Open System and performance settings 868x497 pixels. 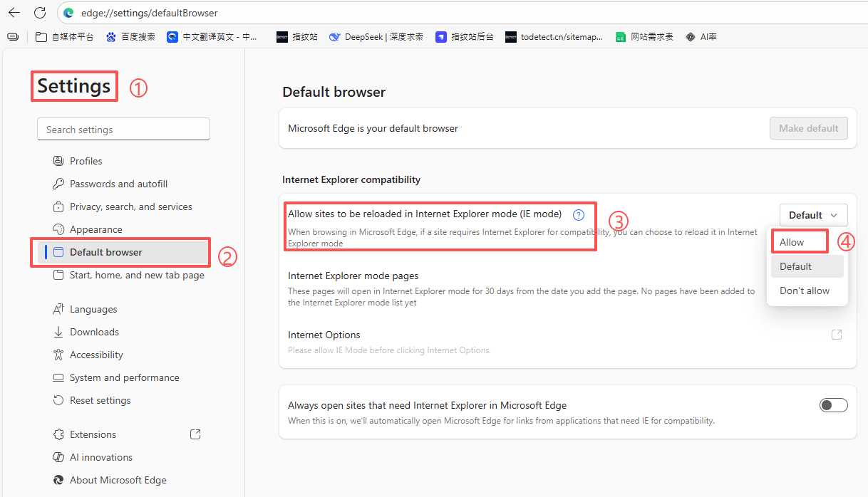point(123,377)
